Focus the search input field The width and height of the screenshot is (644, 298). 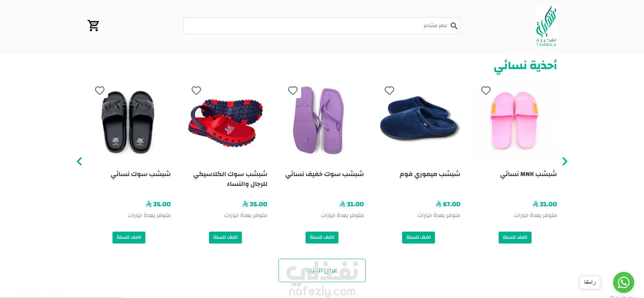coord(322,26)
